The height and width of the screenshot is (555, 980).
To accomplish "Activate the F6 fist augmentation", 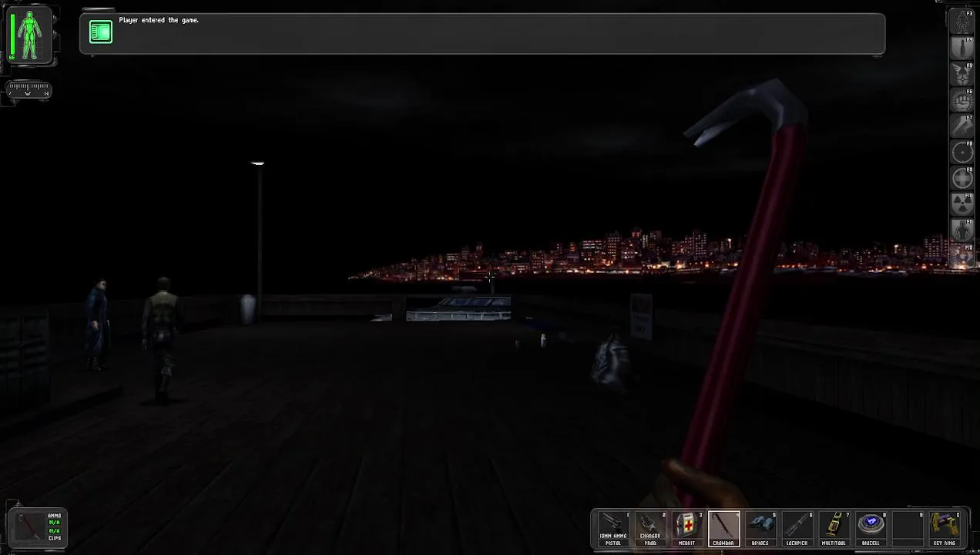I will (x=963, y=100).
